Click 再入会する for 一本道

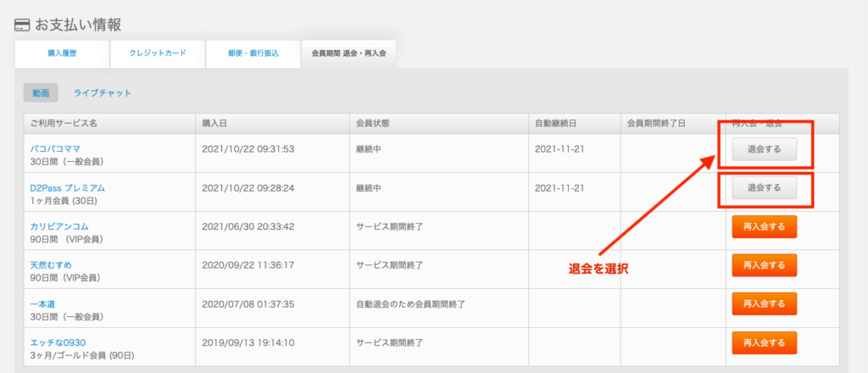pos(764,303)
